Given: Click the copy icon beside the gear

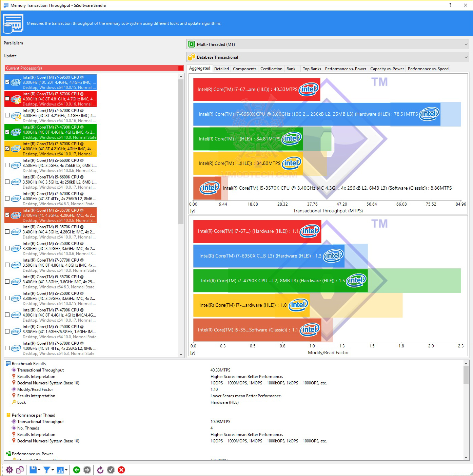Looking at the screenshot, I should (x=20, y=470).
